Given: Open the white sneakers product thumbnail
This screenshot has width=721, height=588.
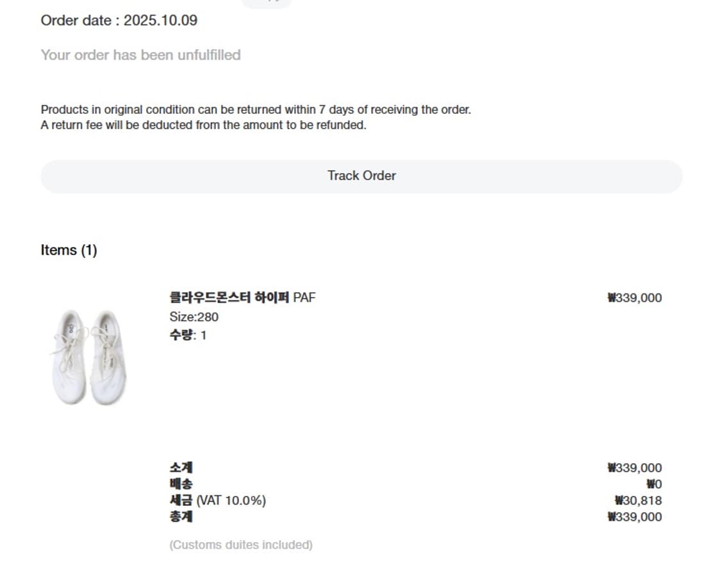Looking at the screenshot, I should [x=89, y=357].
